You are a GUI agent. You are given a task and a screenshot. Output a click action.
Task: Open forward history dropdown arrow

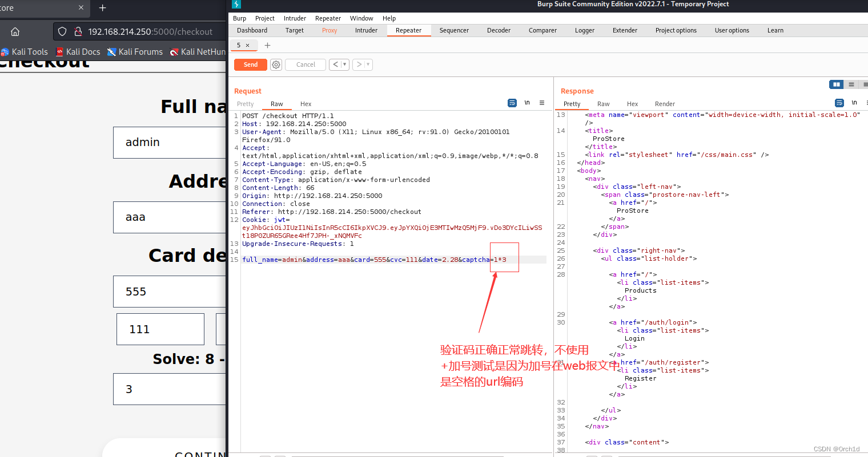pyautogui.click(x=368, y=64)
